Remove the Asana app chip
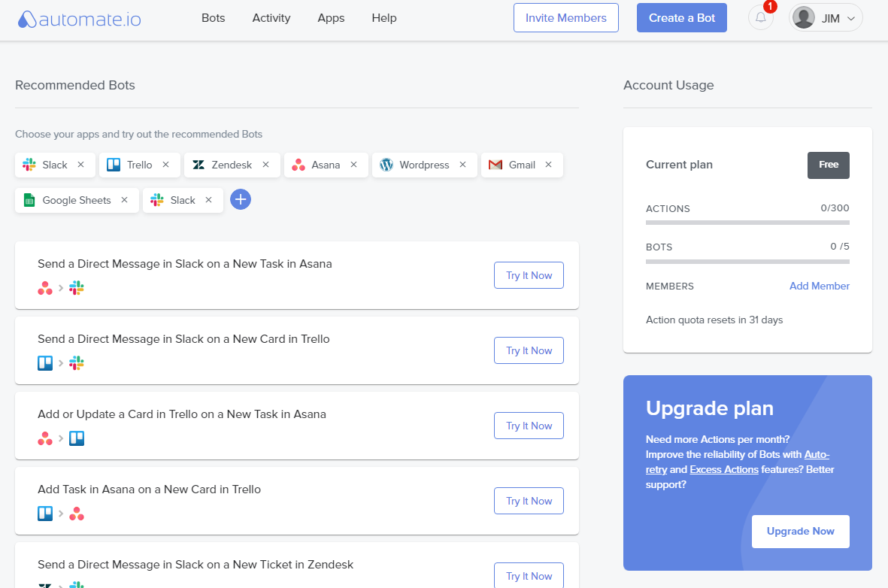 (x=354, y=165)
